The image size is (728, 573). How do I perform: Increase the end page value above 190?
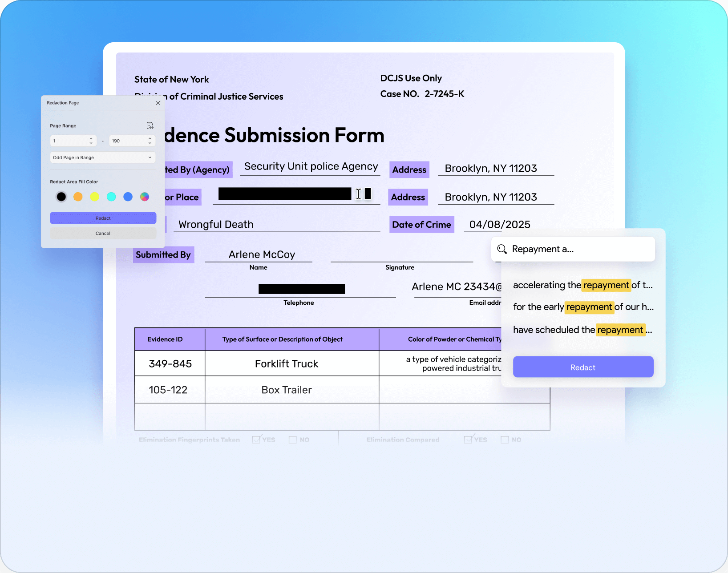point(150,138)
